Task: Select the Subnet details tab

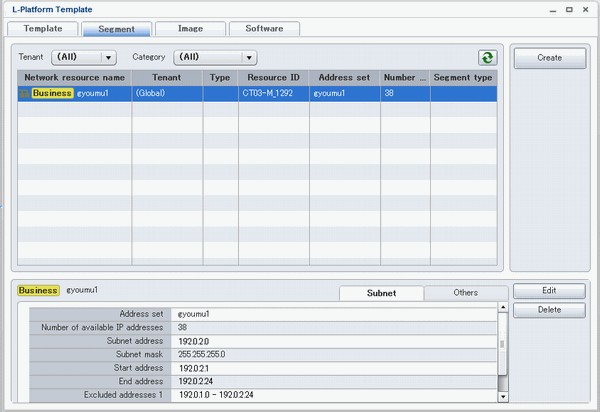Action: (x=381, y=293)
